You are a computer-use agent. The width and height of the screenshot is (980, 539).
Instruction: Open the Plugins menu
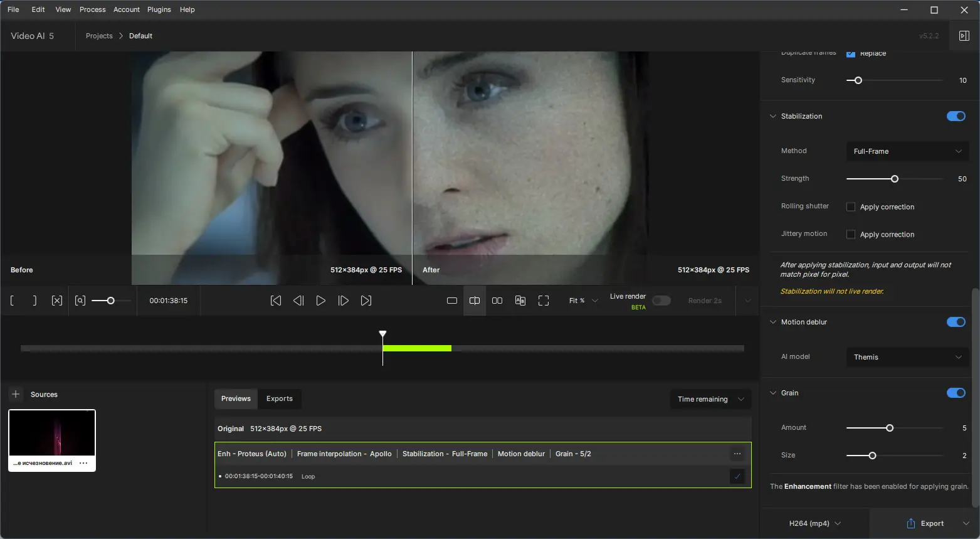click(159, 9)
